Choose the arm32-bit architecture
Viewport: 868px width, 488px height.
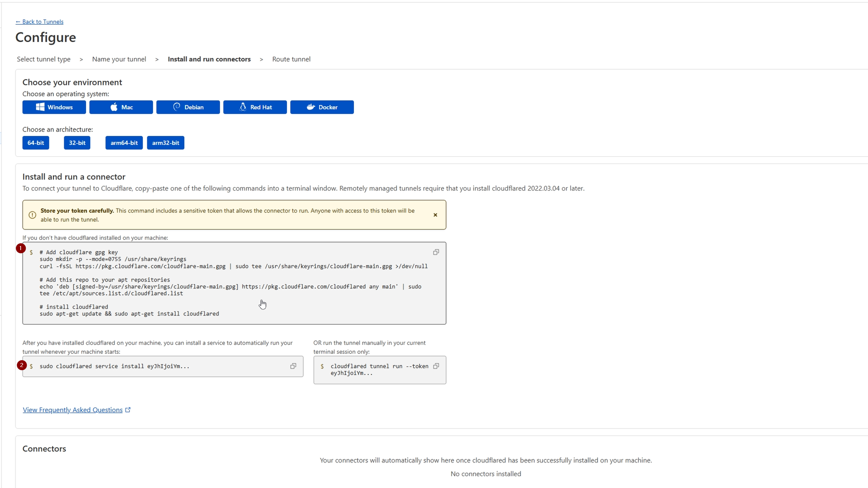pos(165,143)
